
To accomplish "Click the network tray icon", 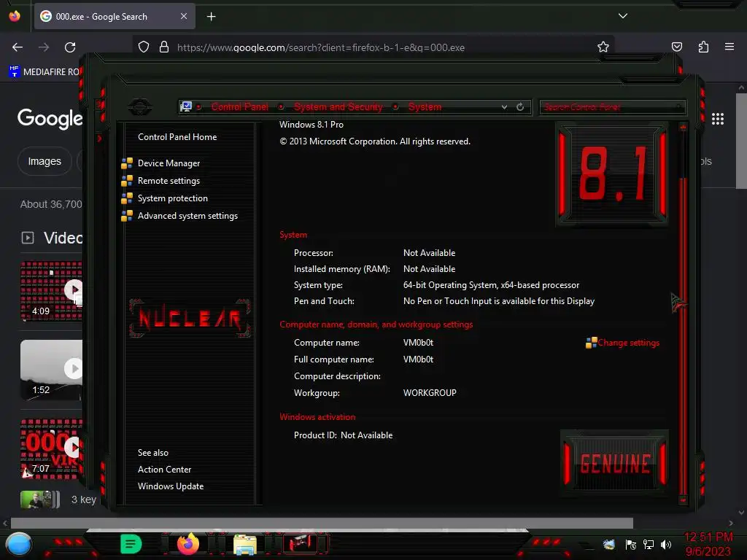I will [x=649, y=544].
